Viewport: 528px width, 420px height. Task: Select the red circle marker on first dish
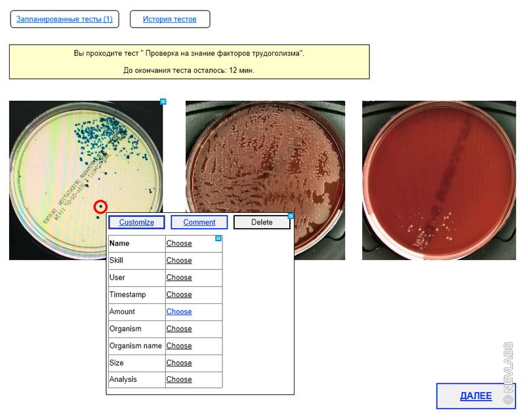[100, 206]
